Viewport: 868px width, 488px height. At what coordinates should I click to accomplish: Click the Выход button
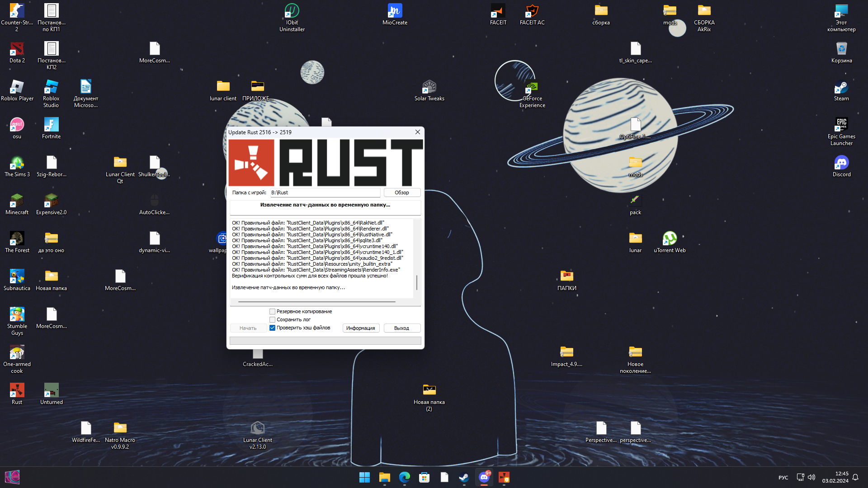coord(402,328)
